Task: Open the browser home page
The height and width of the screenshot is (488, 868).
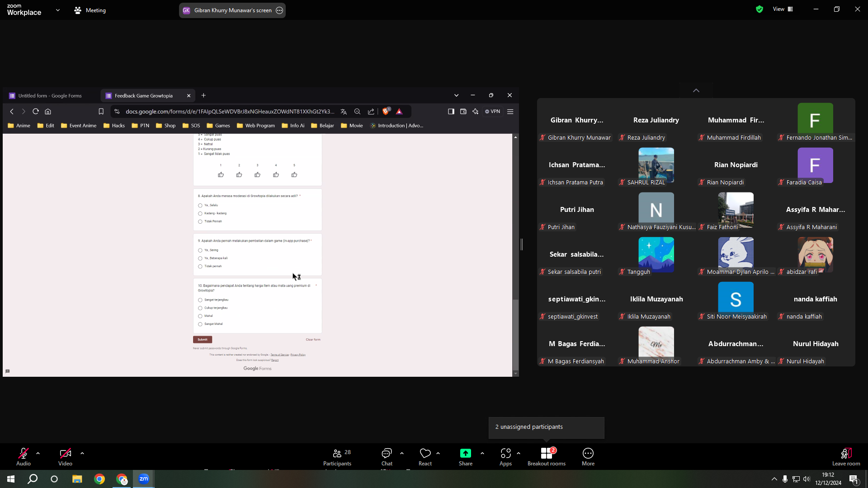Action: click(x=48, y=112)
